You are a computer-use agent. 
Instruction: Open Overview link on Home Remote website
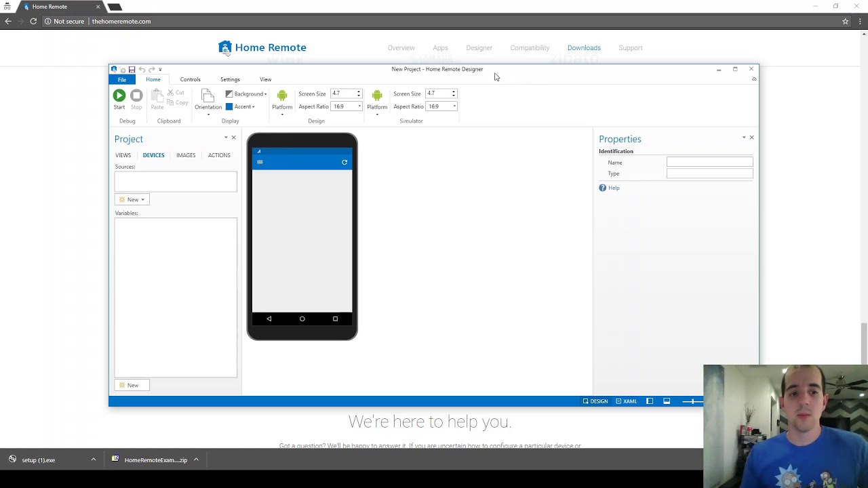401,48
